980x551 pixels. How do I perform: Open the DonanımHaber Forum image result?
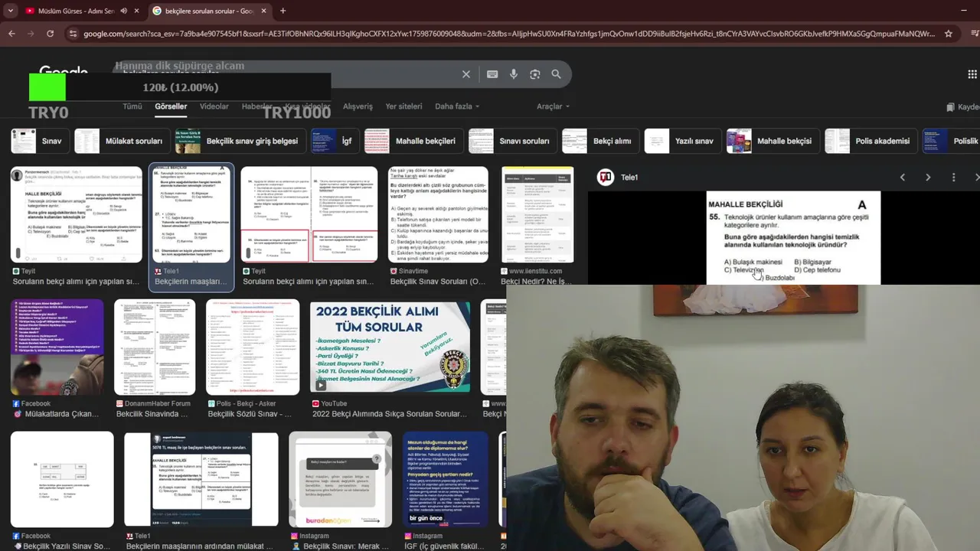(x=155, y=347)
